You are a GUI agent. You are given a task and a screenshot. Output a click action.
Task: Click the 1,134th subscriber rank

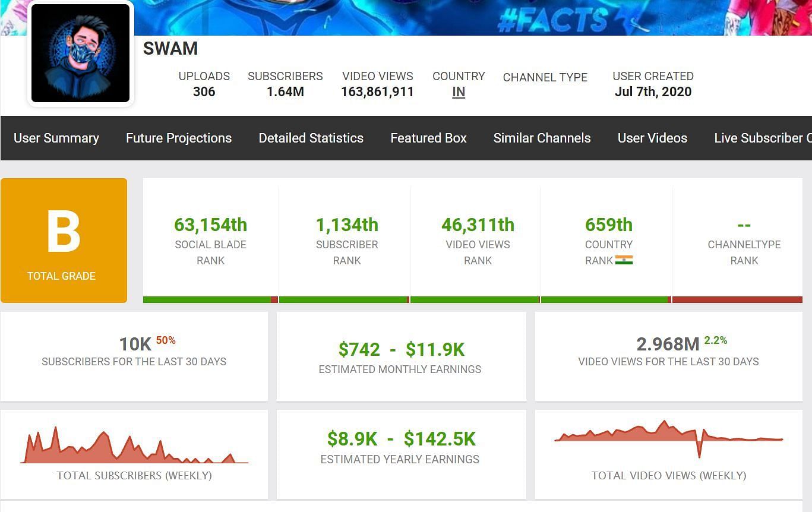point(347,225)
